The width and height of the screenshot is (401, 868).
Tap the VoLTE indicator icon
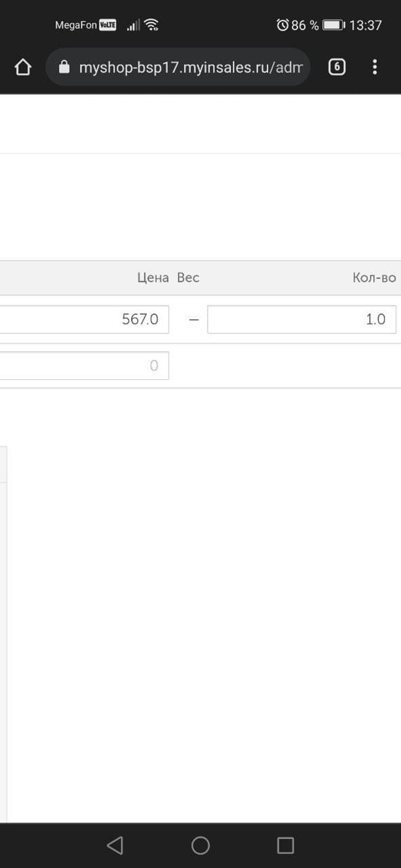tap(108, 25)
